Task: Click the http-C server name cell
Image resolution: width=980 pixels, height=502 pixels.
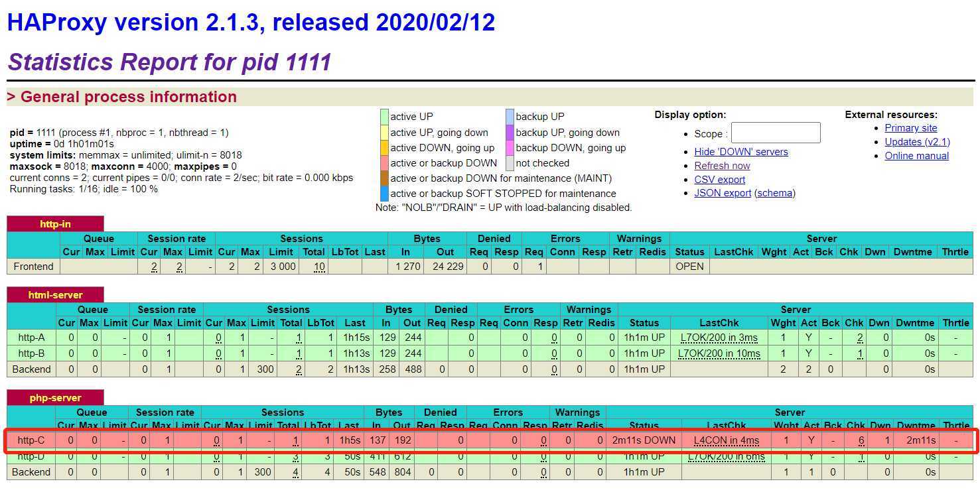Action: tap(31, 440)
